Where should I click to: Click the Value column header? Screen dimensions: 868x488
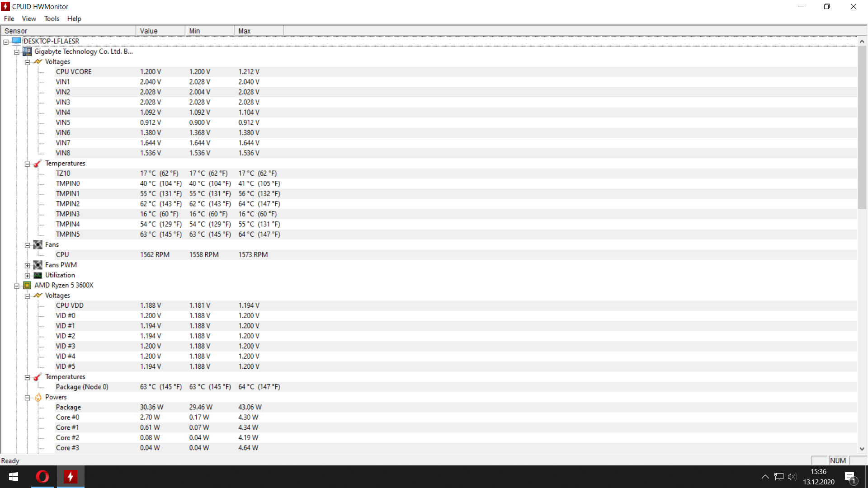160,31
